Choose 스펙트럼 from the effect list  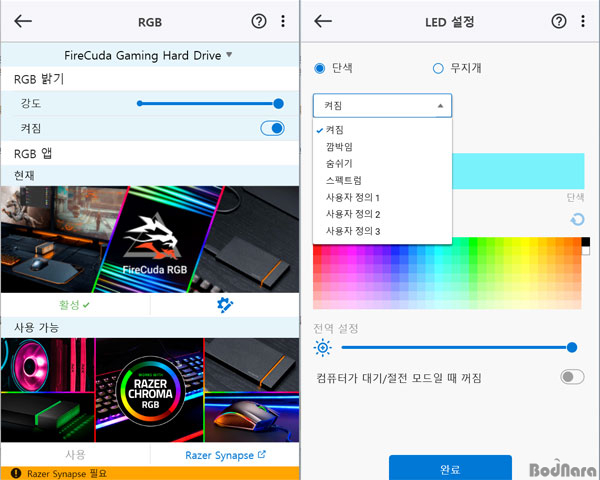345,181
